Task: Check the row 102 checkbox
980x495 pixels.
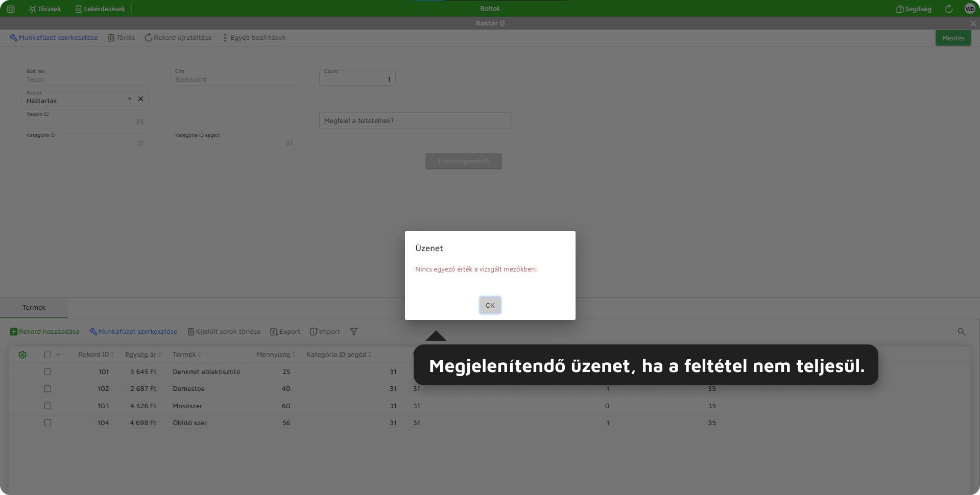Action: [x=47, y=389]
